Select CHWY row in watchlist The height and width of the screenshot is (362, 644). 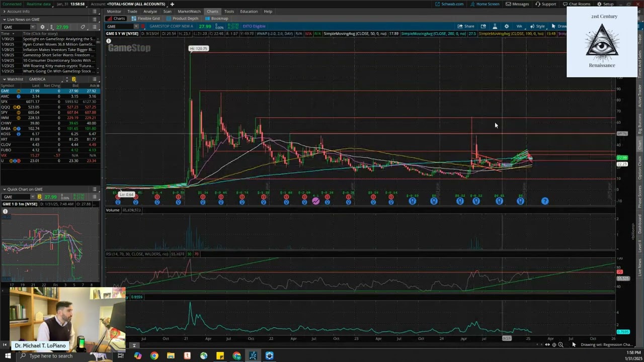coord(50,123)
